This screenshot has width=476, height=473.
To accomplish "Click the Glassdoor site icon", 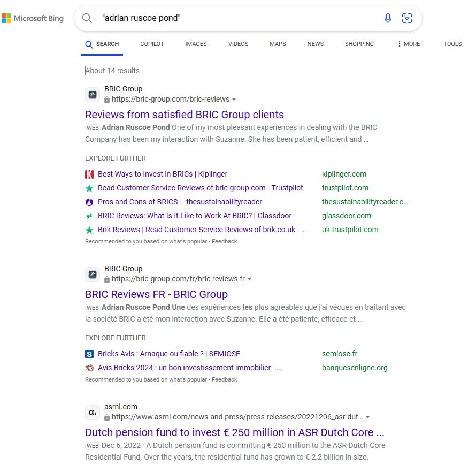I will click(x=89, y=216).
